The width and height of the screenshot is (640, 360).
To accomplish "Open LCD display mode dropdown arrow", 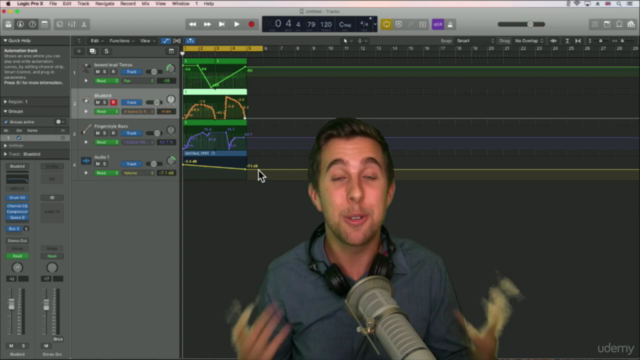I will pos(375,24).
